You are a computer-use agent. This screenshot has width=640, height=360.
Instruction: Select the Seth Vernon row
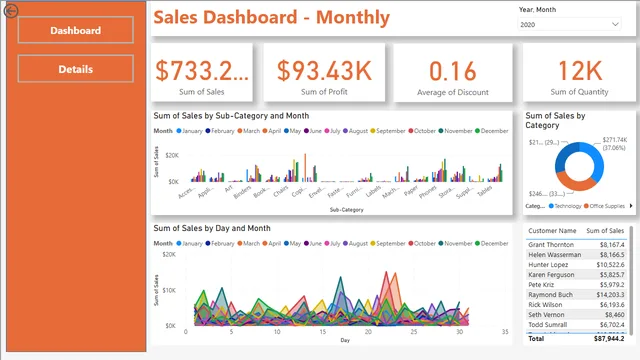click(576, 315)
